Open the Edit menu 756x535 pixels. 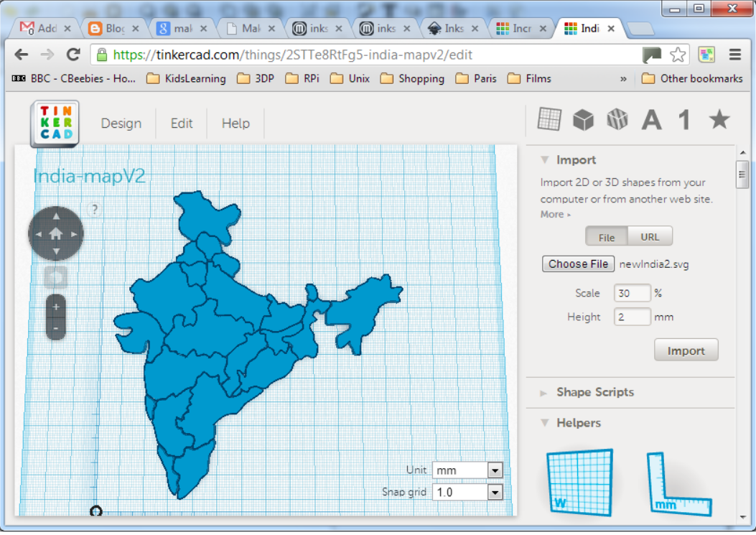click(x=182, y=124)
